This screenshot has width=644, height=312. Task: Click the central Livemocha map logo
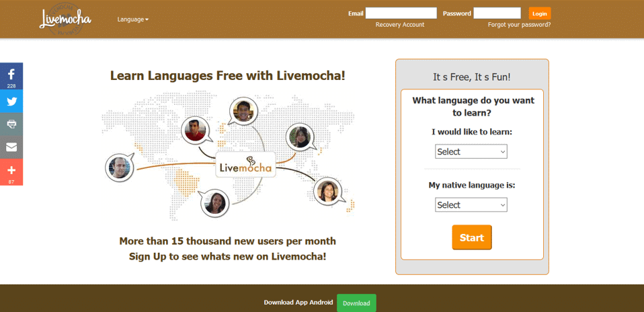(245, 165)
